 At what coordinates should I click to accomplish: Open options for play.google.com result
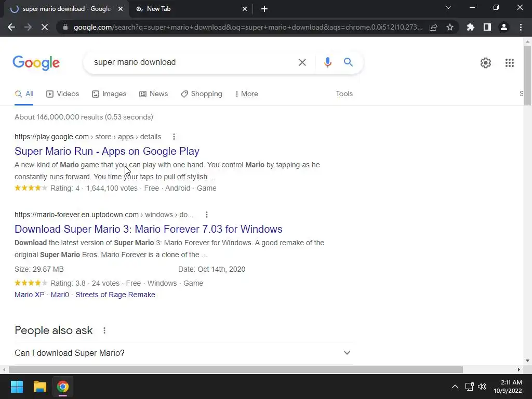click(174, 137)
